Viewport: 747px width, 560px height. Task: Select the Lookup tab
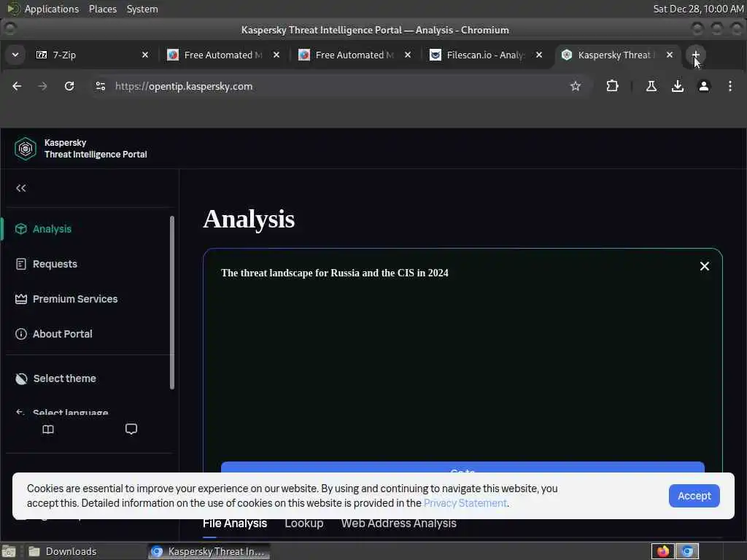click(x=304, y=524)
